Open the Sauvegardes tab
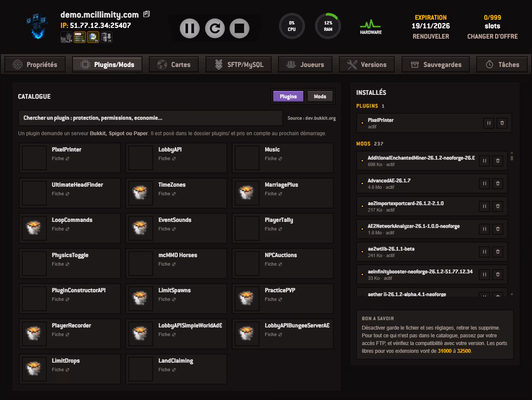 point(435,65)
